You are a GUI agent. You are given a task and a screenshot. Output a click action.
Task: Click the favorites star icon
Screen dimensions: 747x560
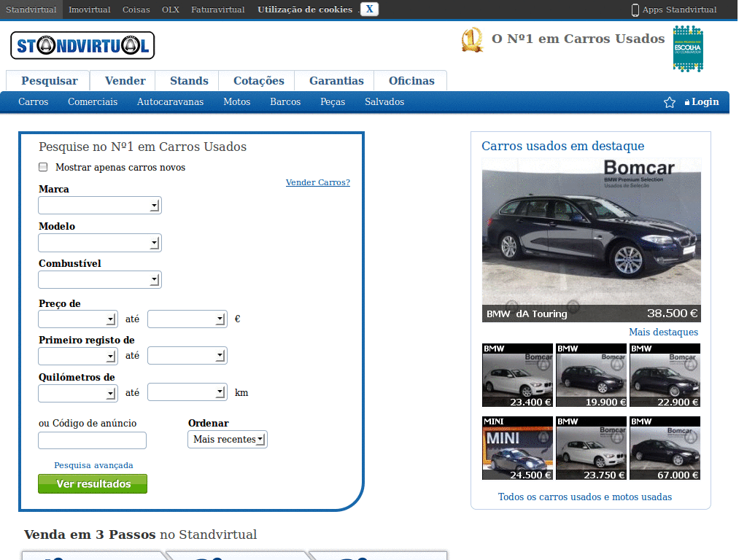click(x=670, y=102)
